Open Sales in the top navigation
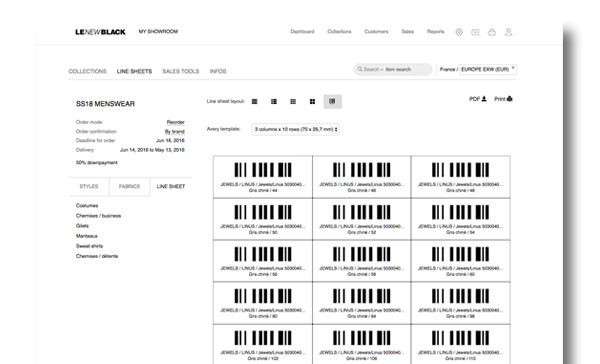The image size is (600, 364). coord(408,32)
